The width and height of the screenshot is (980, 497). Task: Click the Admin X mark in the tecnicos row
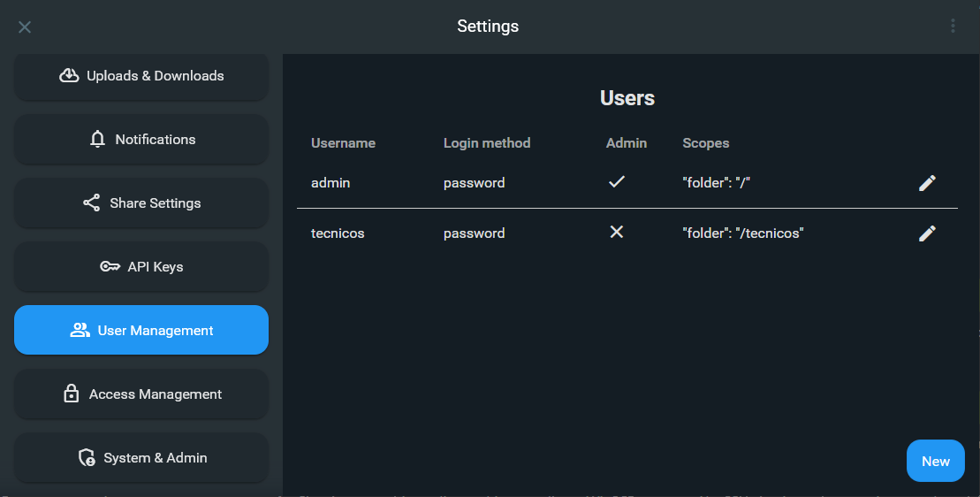[617, 233]
